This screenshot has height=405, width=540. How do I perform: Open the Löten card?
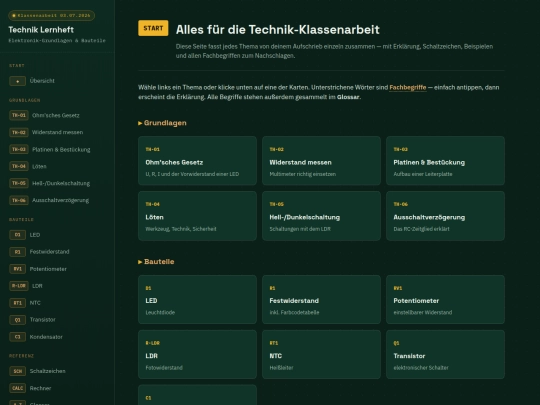point(197,216)
